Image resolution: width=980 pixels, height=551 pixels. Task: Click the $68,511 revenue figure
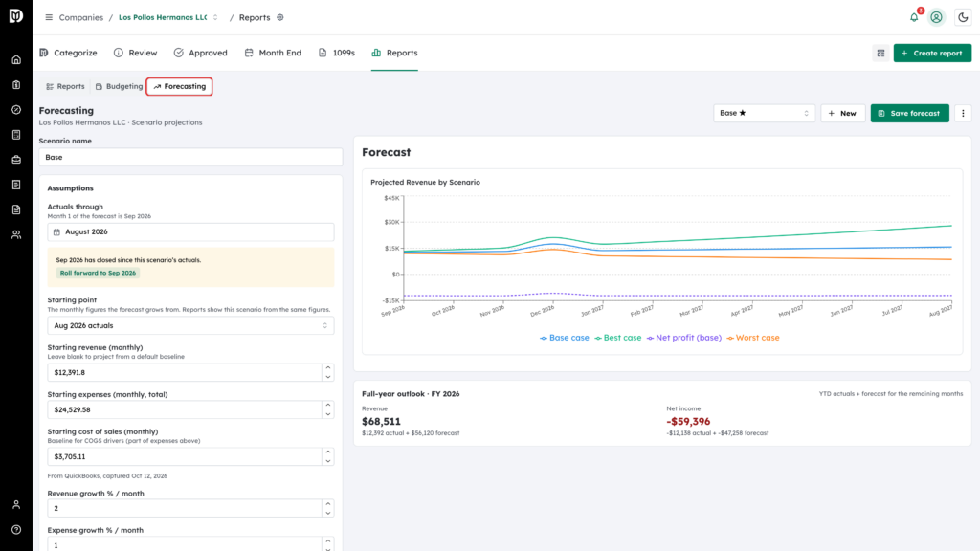tap(381, 422)
